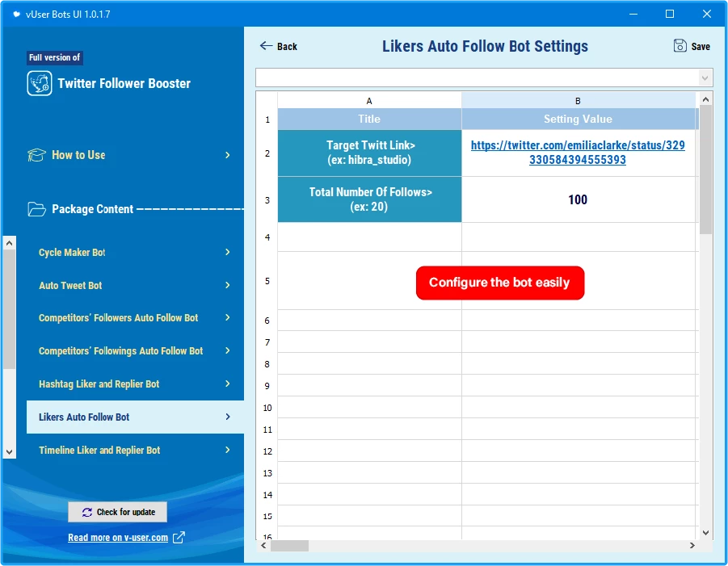Maximize the vUser Bots UI window
This screenshot has height=566, width=728.
click(x=670, y=14)
